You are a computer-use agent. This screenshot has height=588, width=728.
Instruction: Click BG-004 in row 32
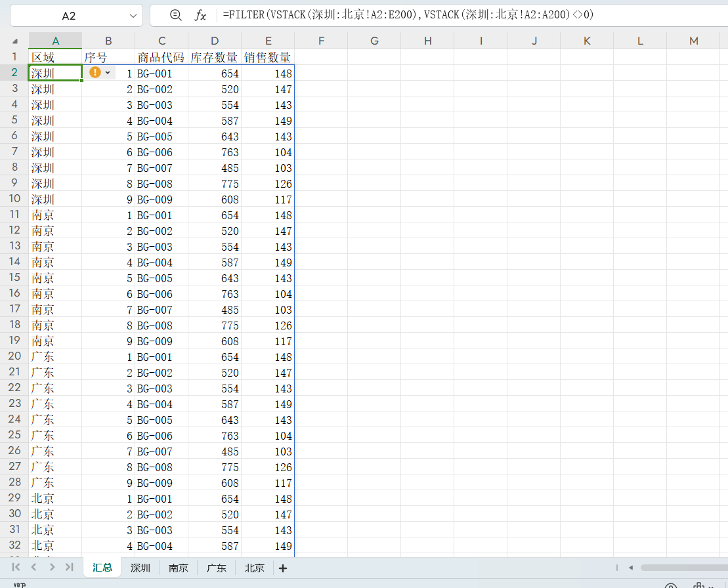pyautogui.click(x=161, y=546)
